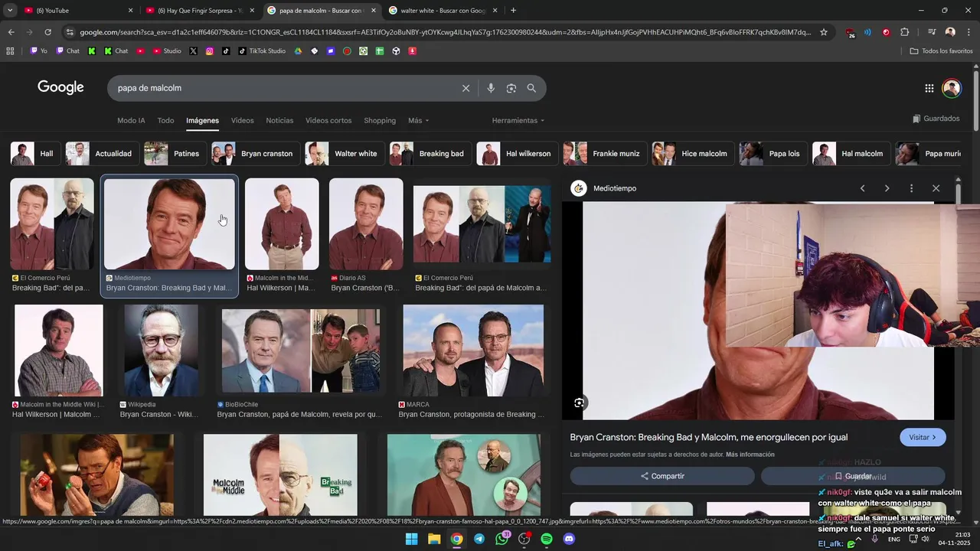Viewport: 980px width, 551px height.
Task: Open the Google Drive bookmark icon
Action: (x=299, y=51)
